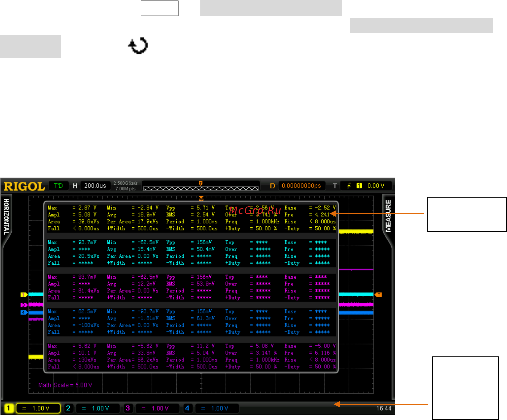Click the 7.00M pts memory depth readout
The width and height of the screenshot is (507, 420).
click(x=125, y=189)
